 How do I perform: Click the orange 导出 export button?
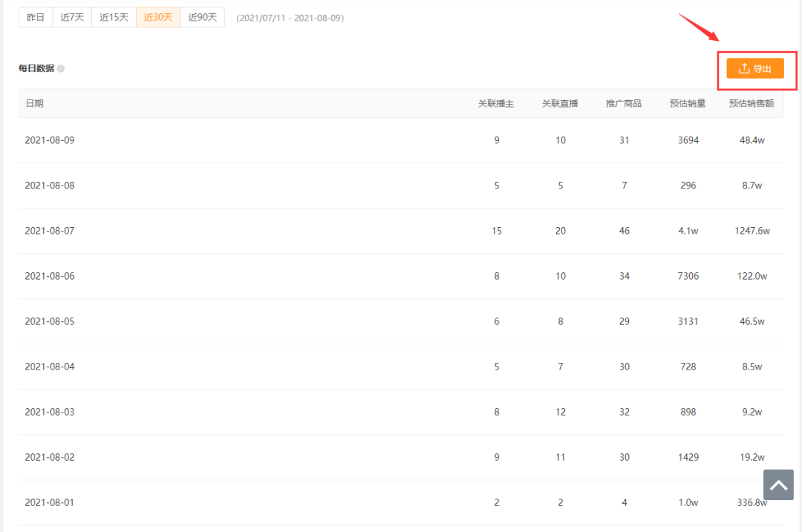[754, 69]
